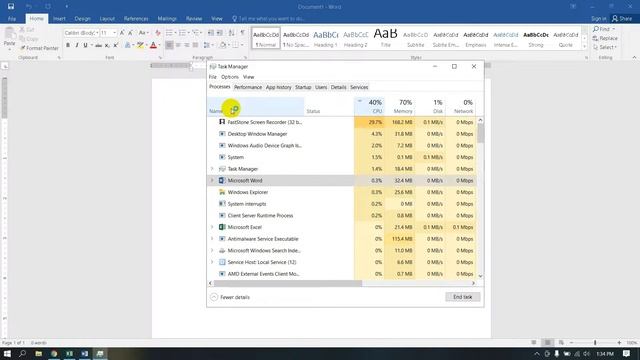Select Center alignment
640x360 pixels.
tap(178, 45)
